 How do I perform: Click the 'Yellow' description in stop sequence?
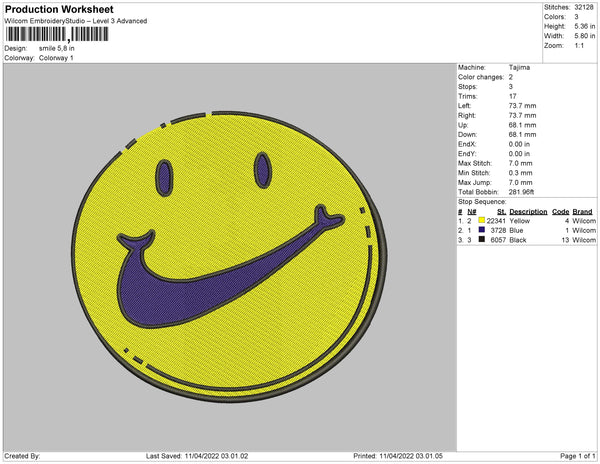click(x=519, y=221)
